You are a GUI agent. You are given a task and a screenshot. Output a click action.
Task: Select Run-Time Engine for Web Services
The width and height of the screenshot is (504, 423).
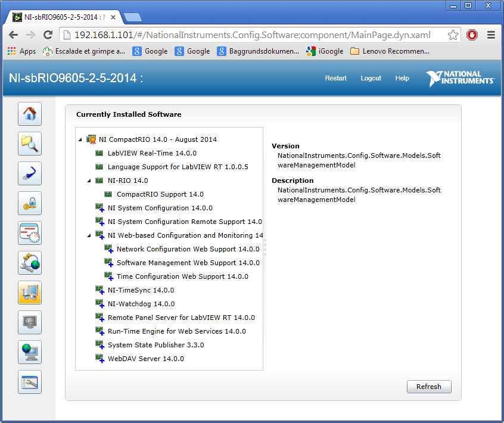(177, 331)
